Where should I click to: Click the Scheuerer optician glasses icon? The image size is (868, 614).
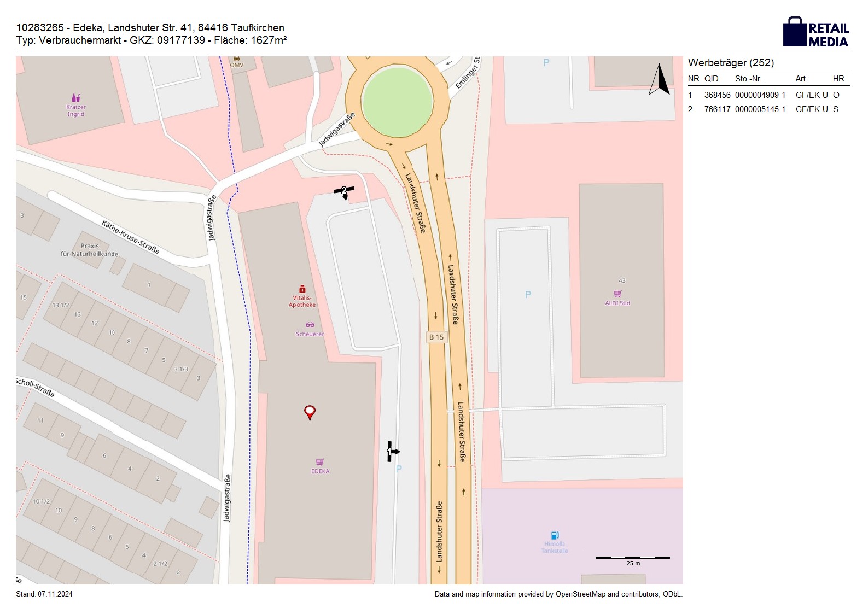pos(310,325)
